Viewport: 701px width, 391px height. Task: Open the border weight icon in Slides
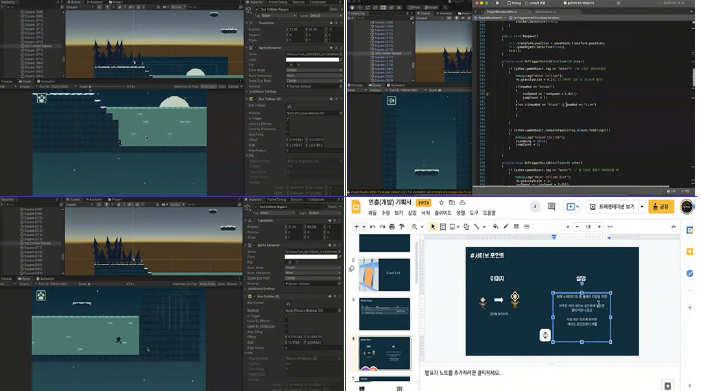click(x=516, y=227)
